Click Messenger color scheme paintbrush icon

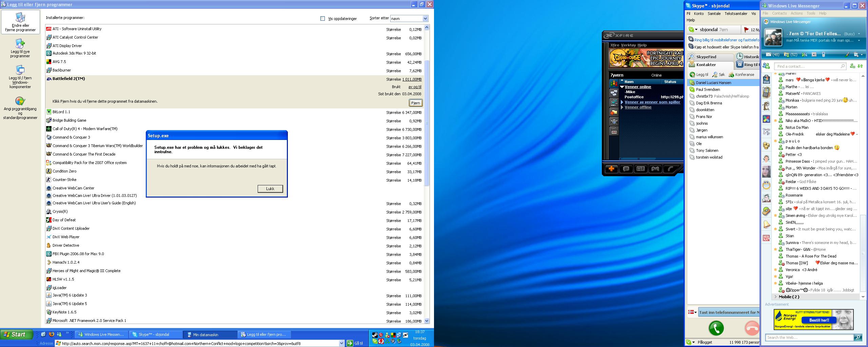pos(847,55)
